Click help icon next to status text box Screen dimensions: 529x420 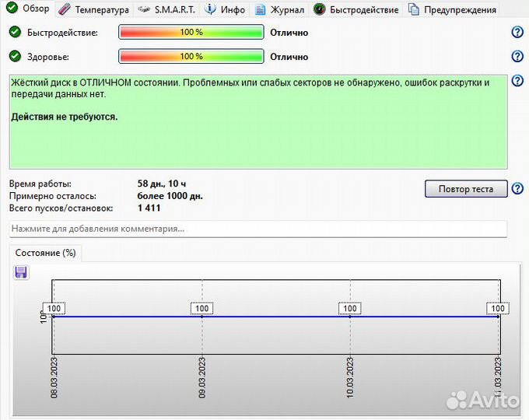pos(517,81)
